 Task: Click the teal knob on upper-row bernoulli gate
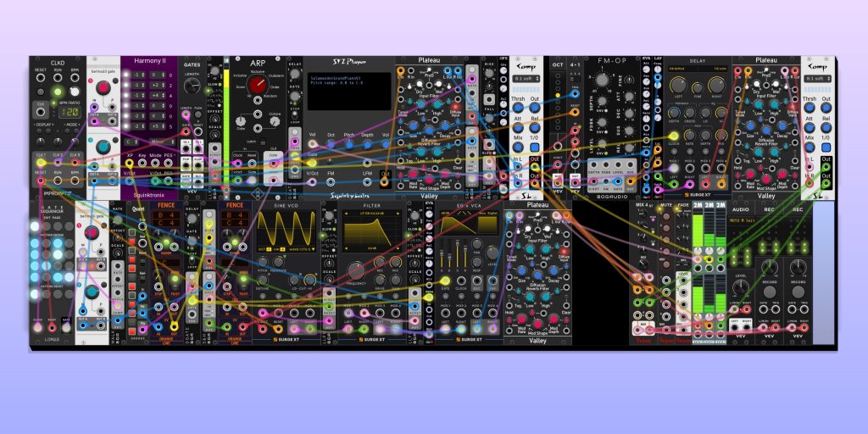pyautogui.click(x=103, y=147)
